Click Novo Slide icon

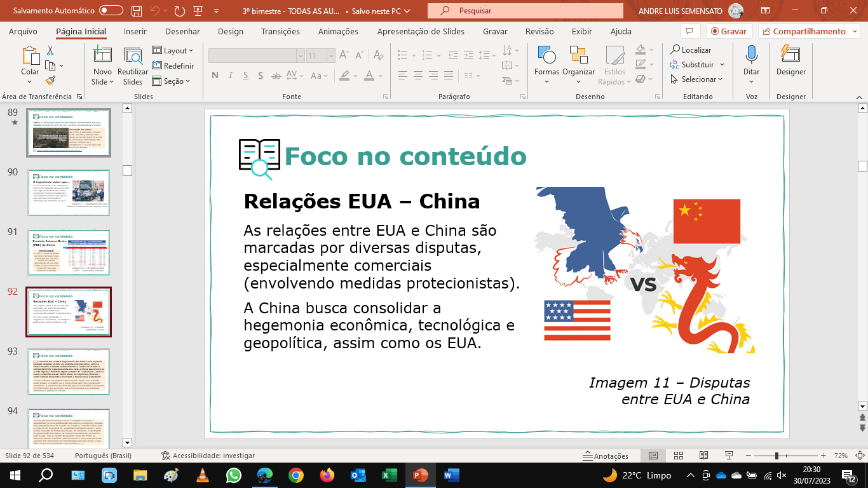click(102, 56)
